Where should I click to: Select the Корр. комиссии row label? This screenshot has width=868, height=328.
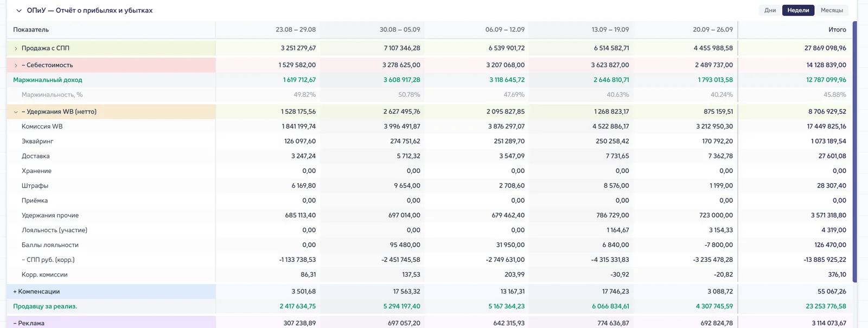[x=44, y=275]
